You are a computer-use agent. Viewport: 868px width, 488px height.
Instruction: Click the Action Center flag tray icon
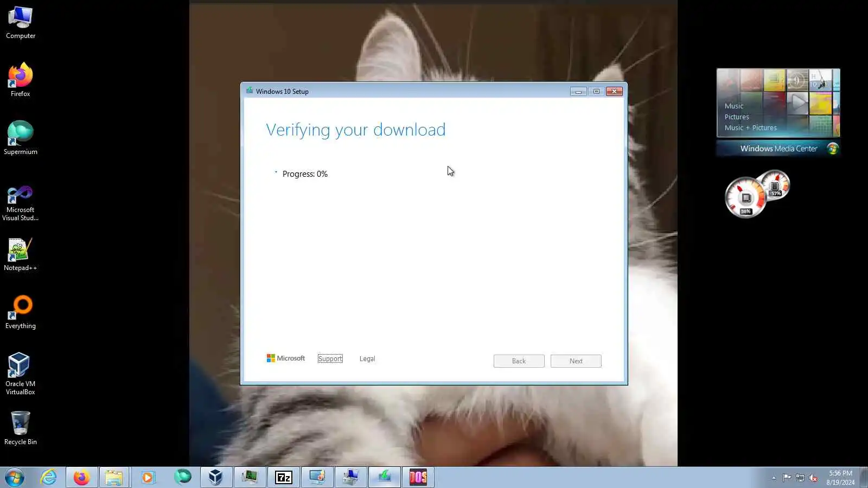(787, 478)
